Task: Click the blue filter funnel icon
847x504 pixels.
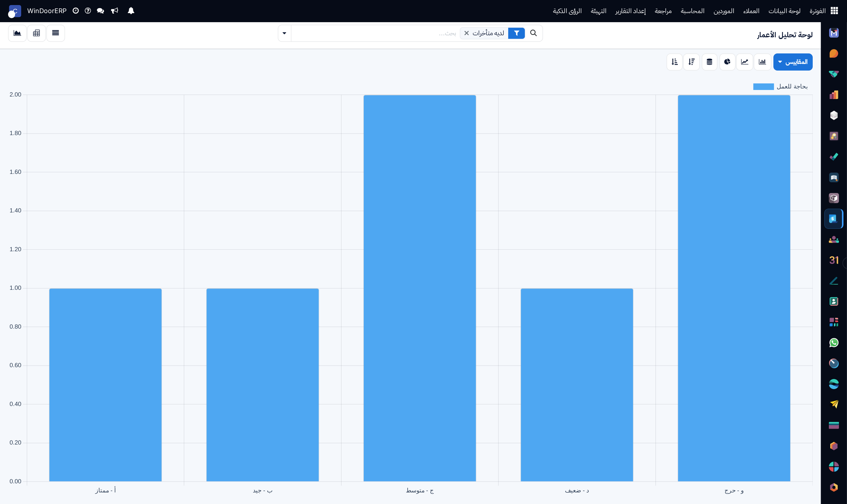Action: pos(517,33)
